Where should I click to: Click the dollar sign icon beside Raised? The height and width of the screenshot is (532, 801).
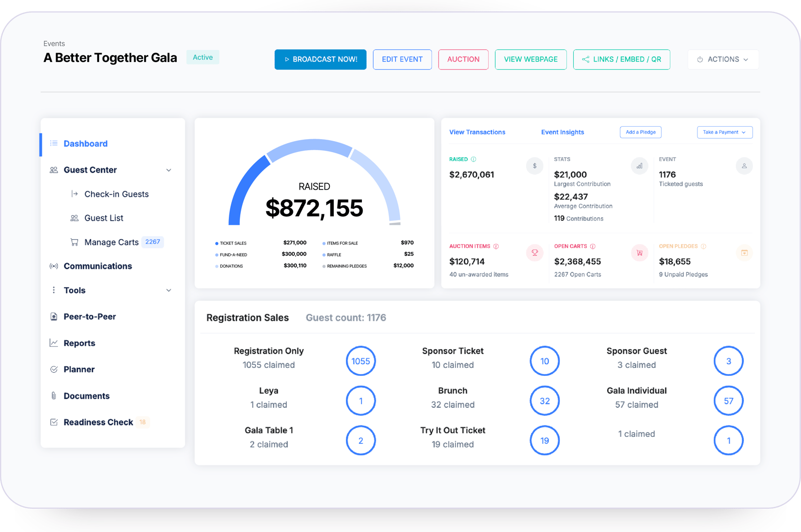point(535,166)
